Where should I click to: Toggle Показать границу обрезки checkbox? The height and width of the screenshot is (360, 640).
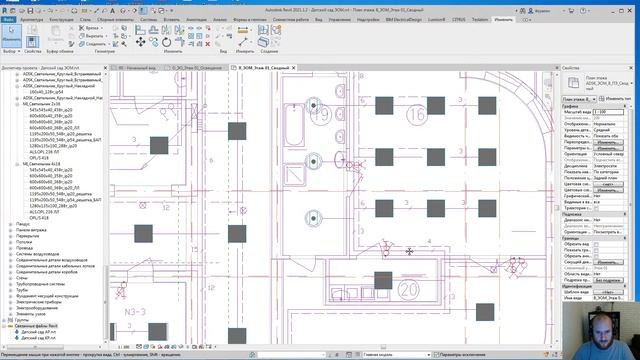pos(596,250)
